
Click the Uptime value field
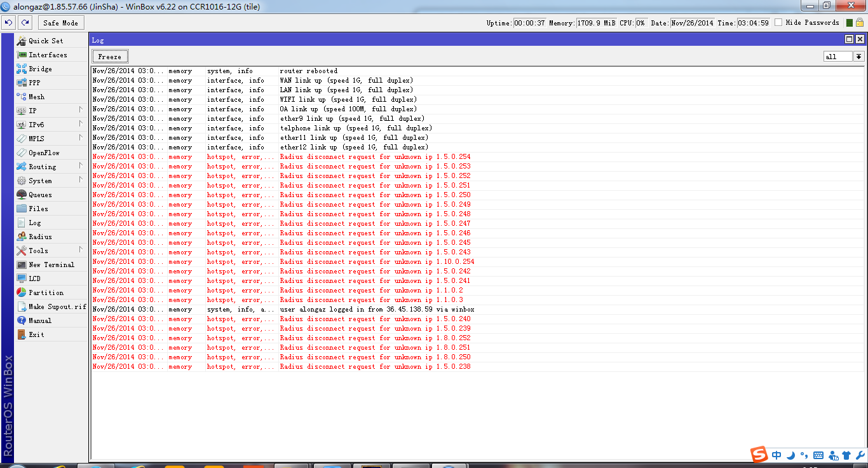coord(530,23)
